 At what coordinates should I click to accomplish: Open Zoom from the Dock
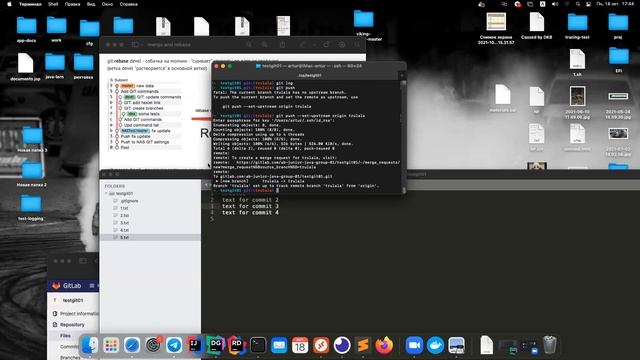coord(414,345)
